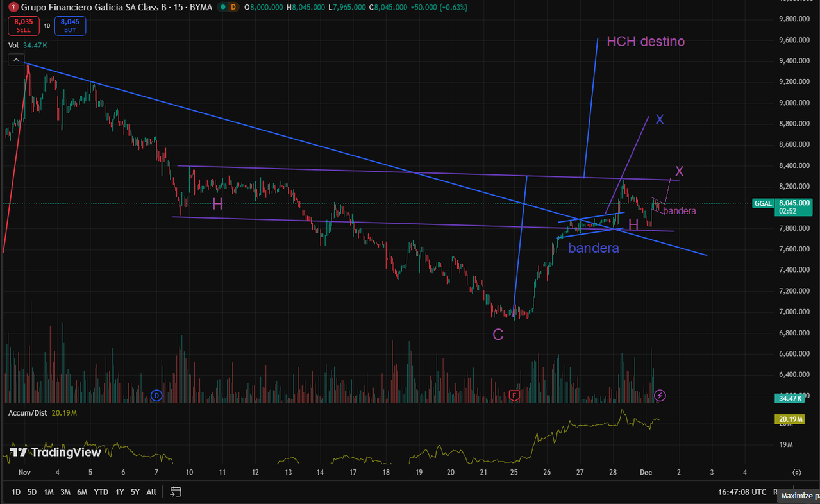Click the purple lightning bolt event icon

pos(660,396)
